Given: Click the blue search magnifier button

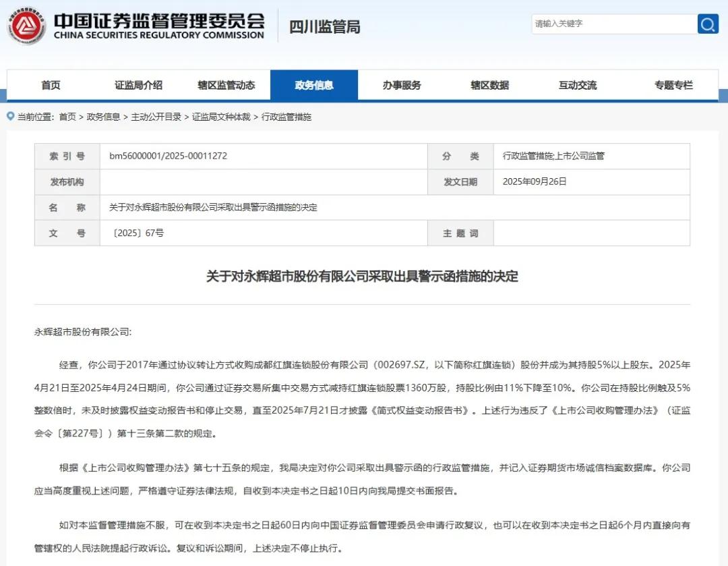Looking at the screenshot, I should (708, 24).
